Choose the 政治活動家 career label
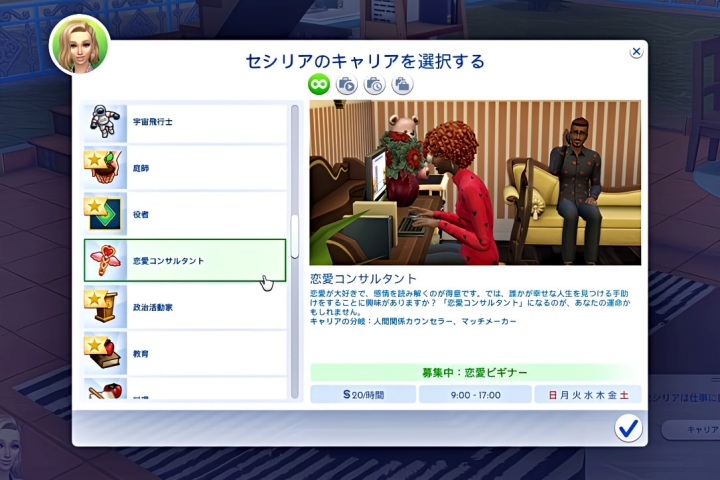Viewport: 720px width, 480px height. [x=153, y=307]
